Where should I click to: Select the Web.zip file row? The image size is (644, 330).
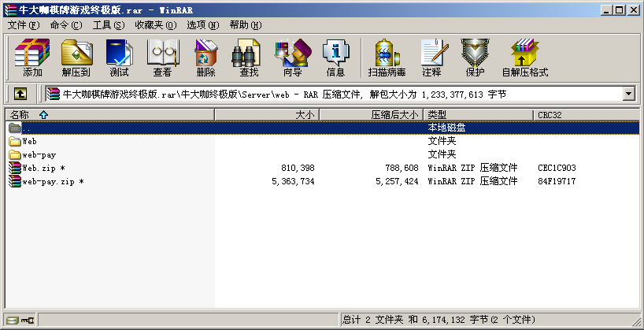tap(43, 168)
